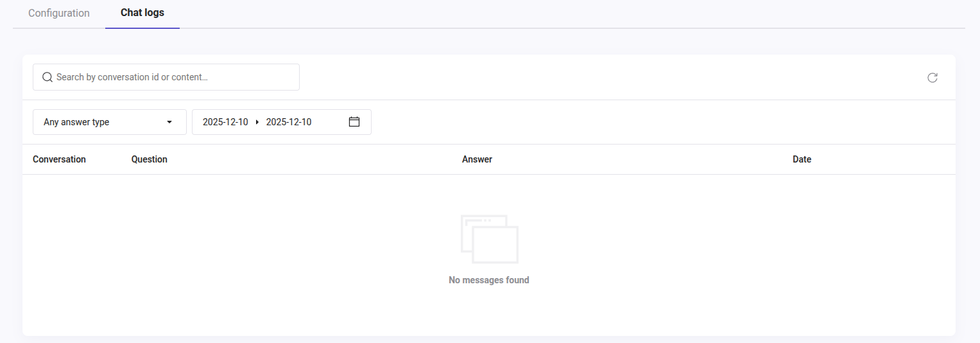Viewport: 980px width, 343px height.
Task: Click the Conversation column header
Action: 59,159
